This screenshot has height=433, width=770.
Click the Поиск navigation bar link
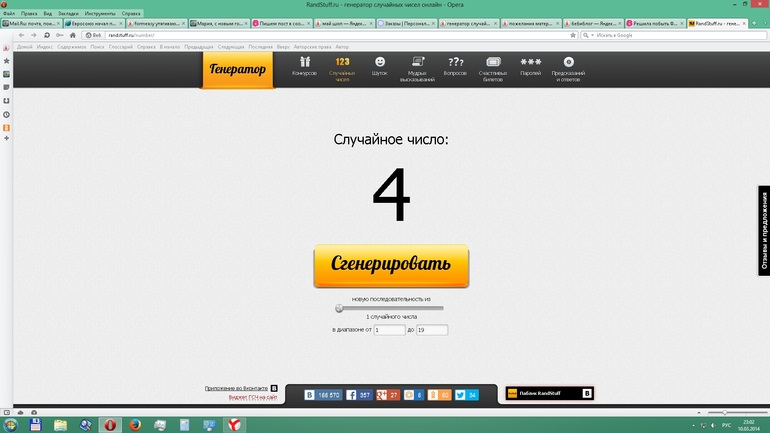coord(97,47)
